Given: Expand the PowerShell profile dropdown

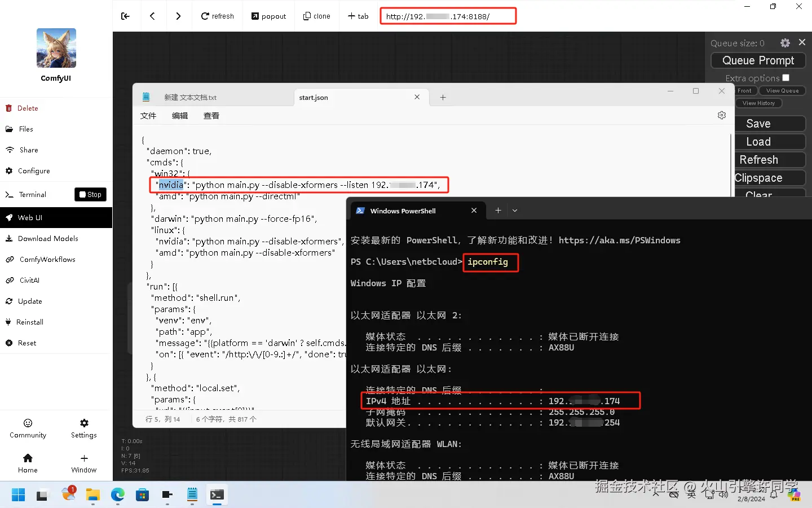Looking at the screenshot, I should 515,211.
